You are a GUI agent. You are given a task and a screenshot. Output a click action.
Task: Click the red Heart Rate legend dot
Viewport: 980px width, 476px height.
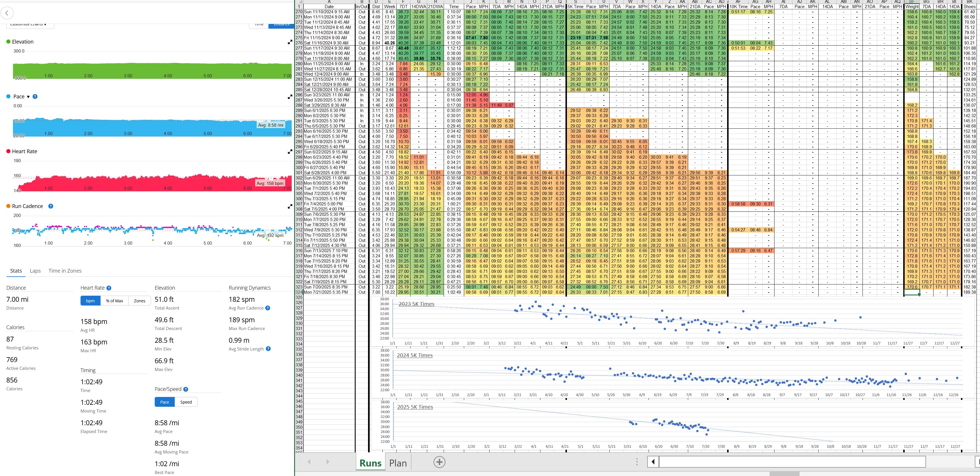point(8,151)
